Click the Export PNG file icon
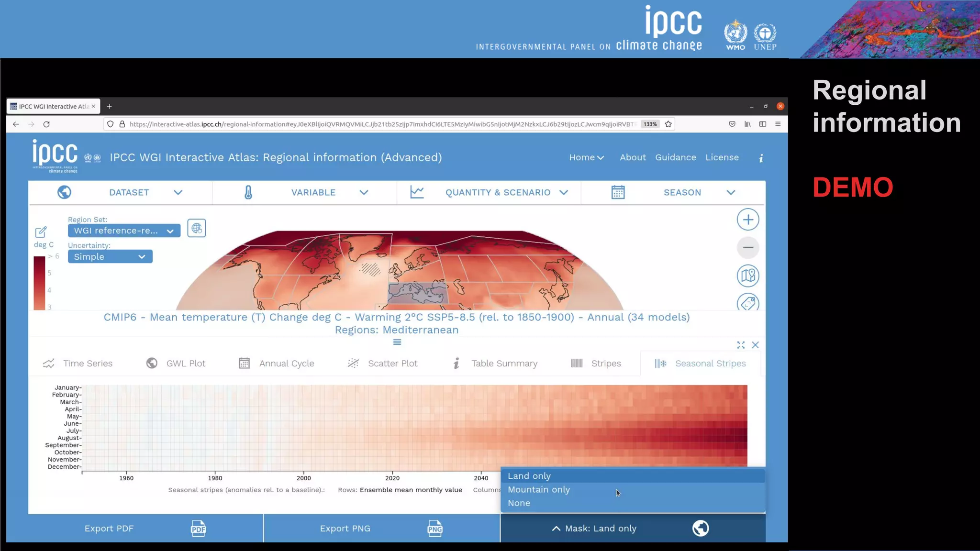 click(x=434, y=529)
